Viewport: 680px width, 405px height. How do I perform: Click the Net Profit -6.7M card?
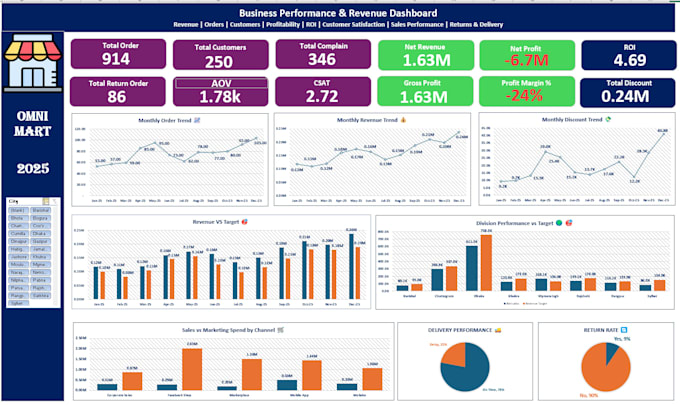(x=527, y=55)
